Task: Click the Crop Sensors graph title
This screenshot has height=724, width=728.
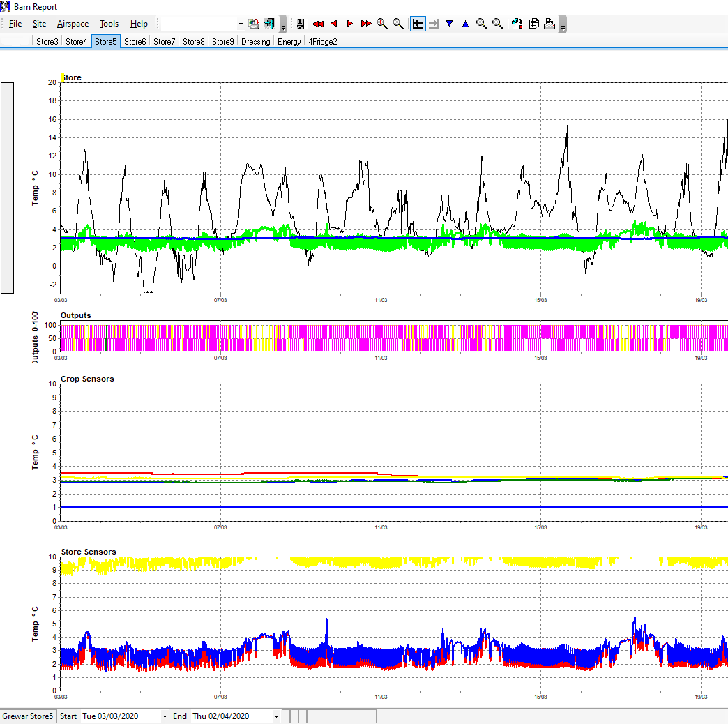Action: tap(87, 379)
